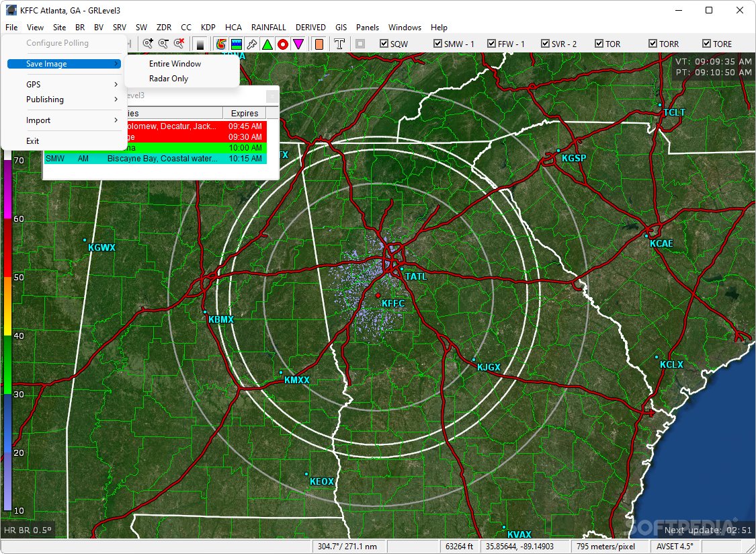Open the CC product menu
The image size is (756, 554).
pos(186,28)
